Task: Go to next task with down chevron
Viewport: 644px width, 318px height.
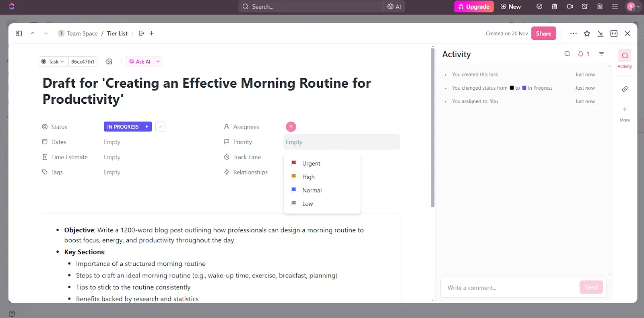Action: tap(46, 33)
